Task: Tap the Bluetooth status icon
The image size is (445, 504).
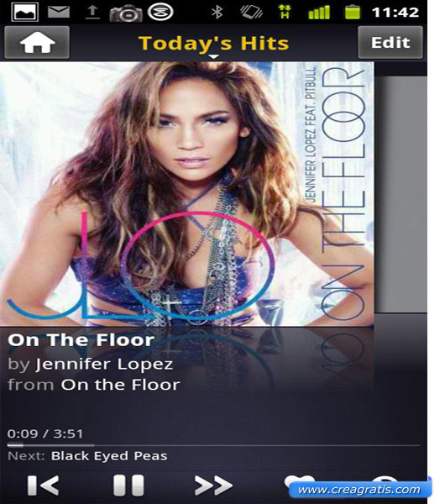Action: pos(217,13)
